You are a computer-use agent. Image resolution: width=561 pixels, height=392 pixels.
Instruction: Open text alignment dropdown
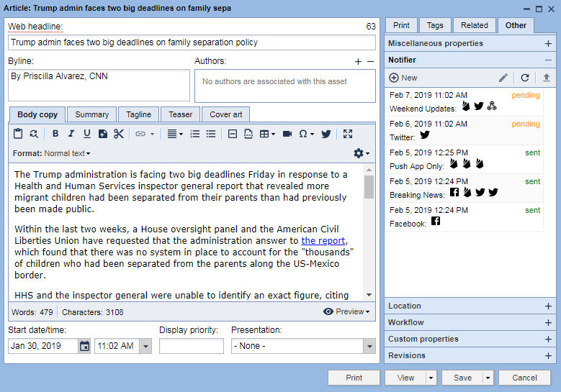[175, 134]
